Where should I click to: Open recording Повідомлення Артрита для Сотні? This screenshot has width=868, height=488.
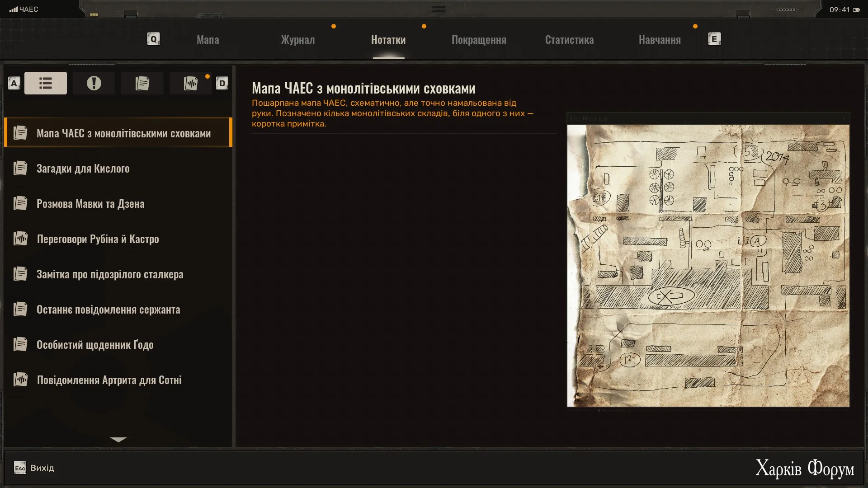(118, 380)
